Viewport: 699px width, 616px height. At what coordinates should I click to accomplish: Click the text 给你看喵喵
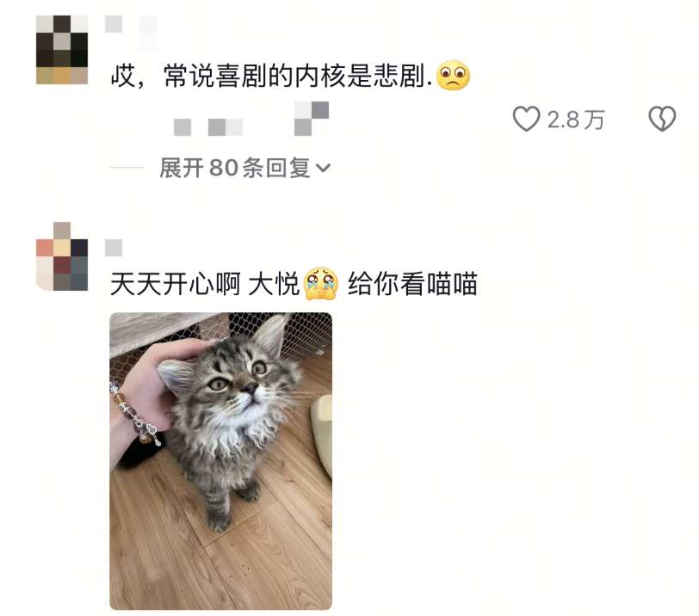pyautogui.click(x=412, y=284)
